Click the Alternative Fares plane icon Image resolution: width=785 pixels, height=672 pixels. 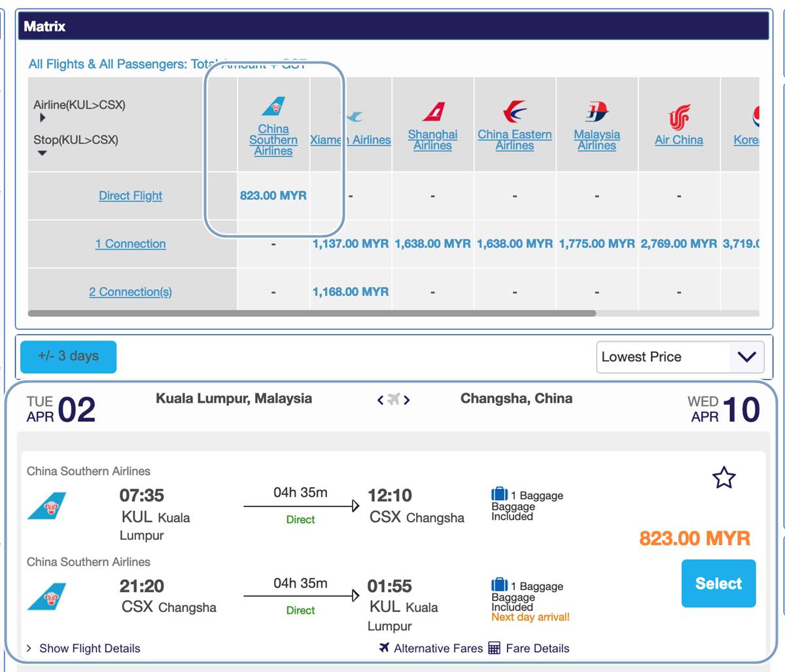[x=384, y=648]
